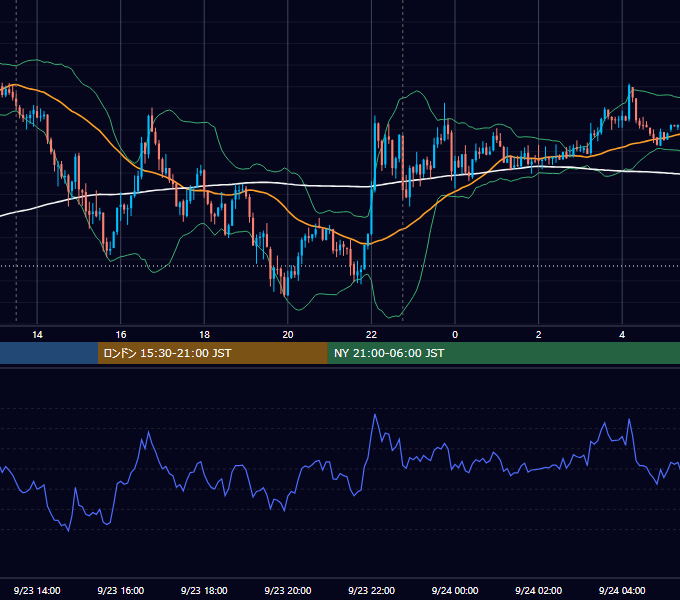Click the 9/23 20:00 label on the lower time axis
This screenshot has width=680, height=600.
[x=288, y=590]
